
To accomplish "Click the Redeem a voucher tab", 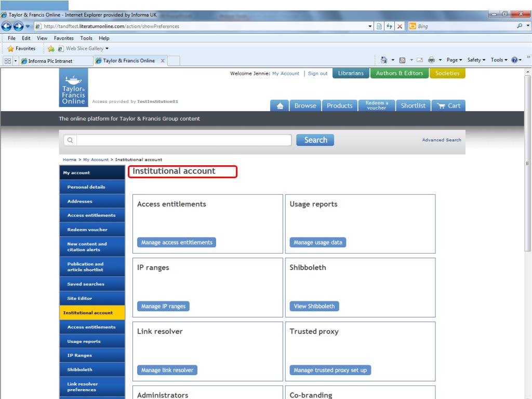I will pyautogui.click(x=377, y=105).
